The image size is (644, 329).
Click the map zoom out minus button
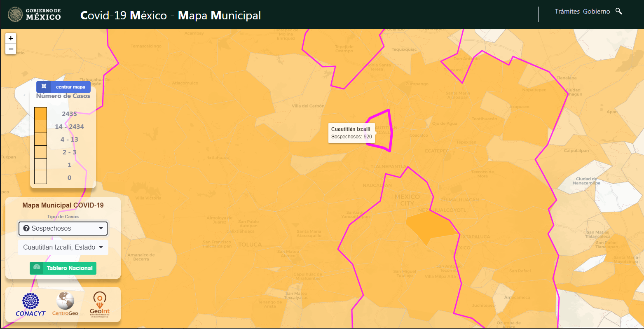(x=11, y=49)
